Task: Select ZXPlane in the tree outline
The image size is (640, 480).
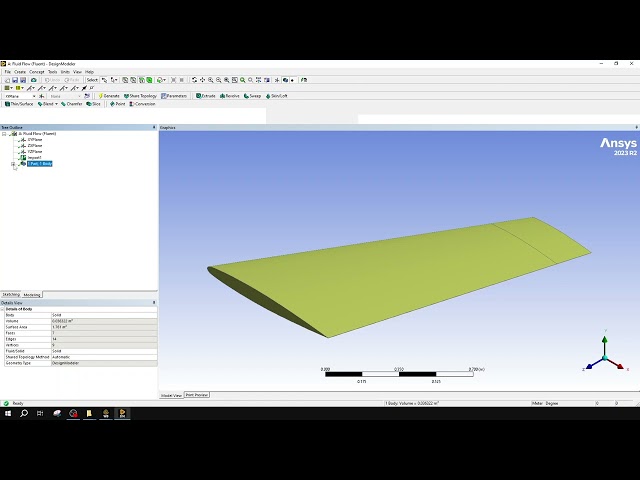Action: click(35, 145)
